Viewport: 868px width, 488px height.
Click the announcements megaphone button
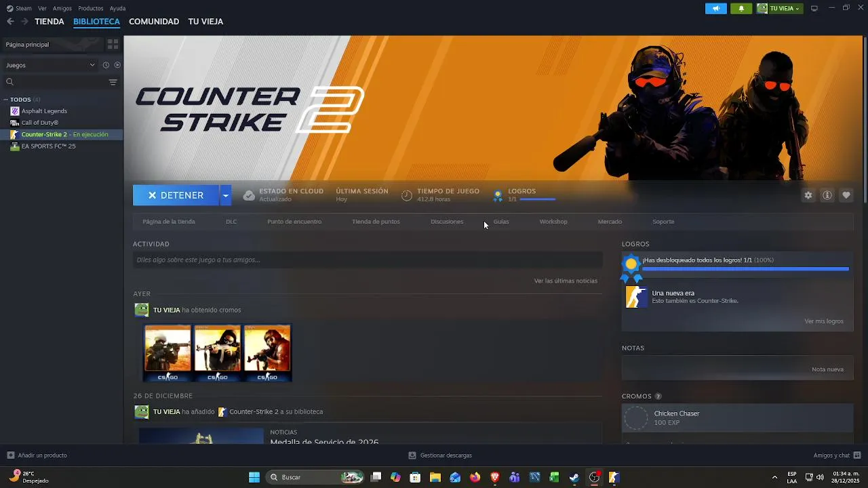715,8
